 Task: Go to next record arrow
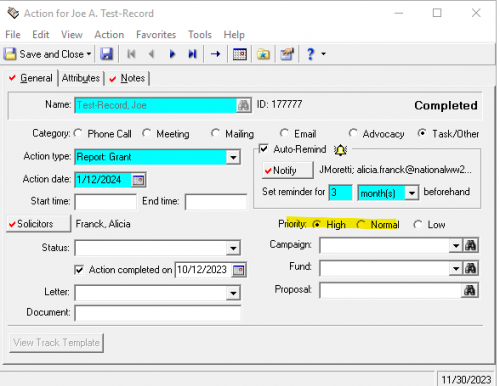point(172,54)
